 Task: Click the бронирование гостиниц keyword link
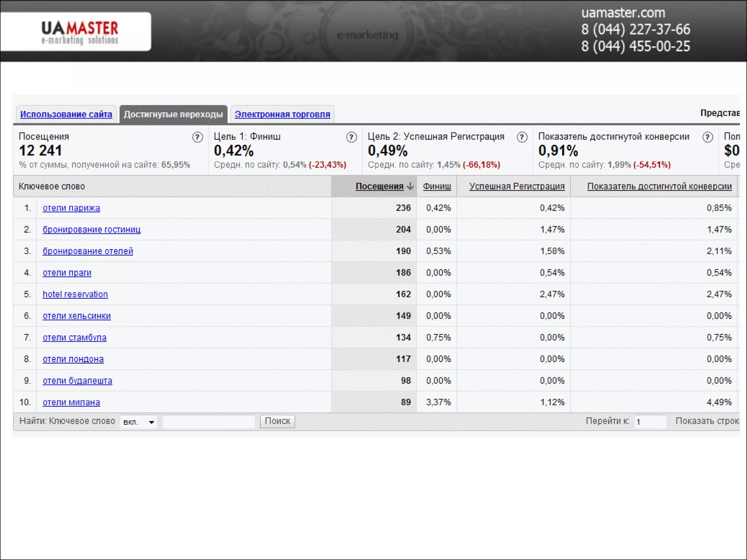91,229
